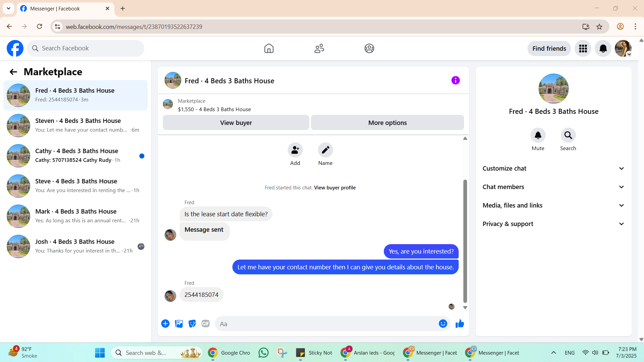Click the house thumbnail in right panel

tap(553, 89)
